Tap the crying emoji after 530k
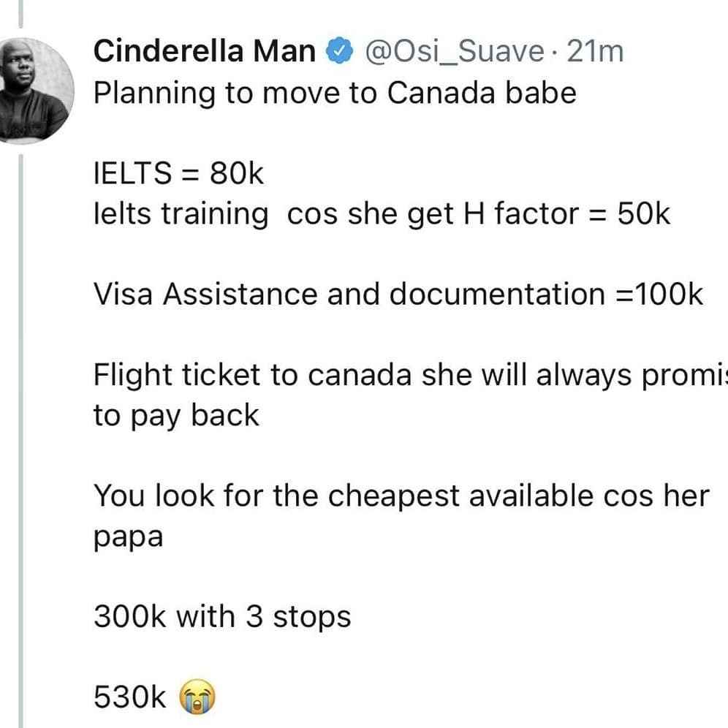The height and width of the screenshot is (728, 728). click(197, 696)
